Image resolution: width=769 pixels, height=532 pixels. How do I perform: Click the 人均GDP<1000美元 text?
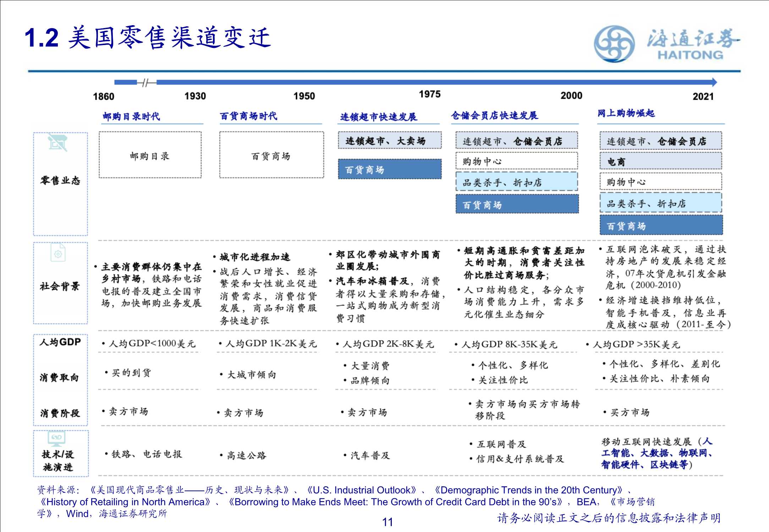[x=152, y=343]
